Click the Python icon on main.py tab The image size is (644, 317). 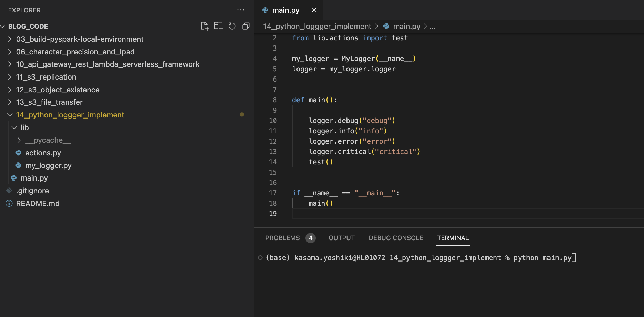tap(265, 10)
